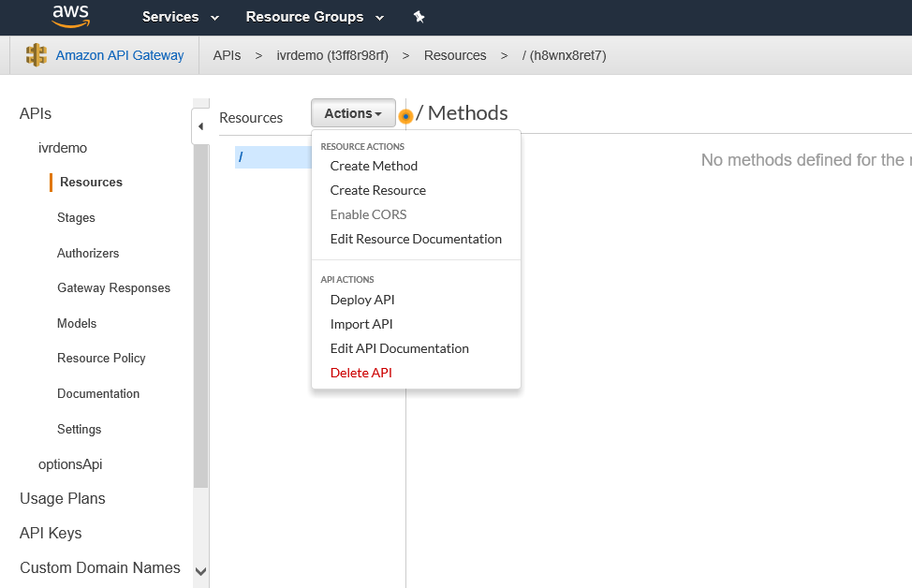Viewport: 912px width, 588px height.
Task: Click the Amazon API Gateway service icon
Action: coord(37,55)
